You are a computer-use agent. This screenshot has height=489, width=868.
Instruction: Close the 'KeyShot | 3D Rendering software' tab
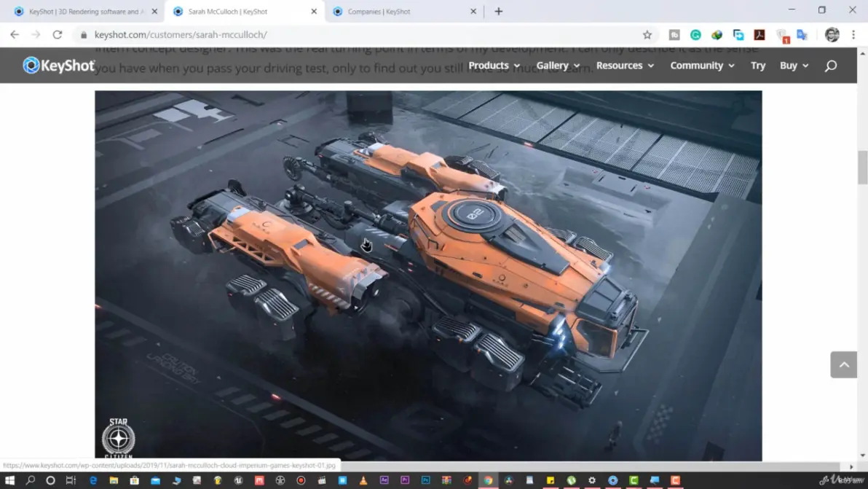154,11
